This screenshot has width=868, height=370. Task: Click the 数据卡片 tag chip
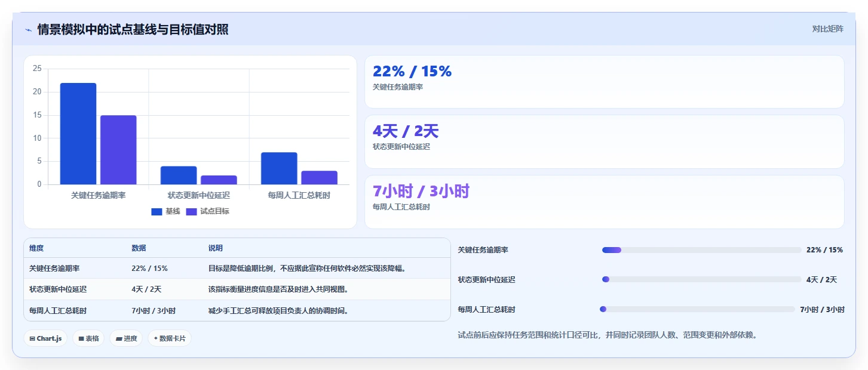(x=170, y=338)
